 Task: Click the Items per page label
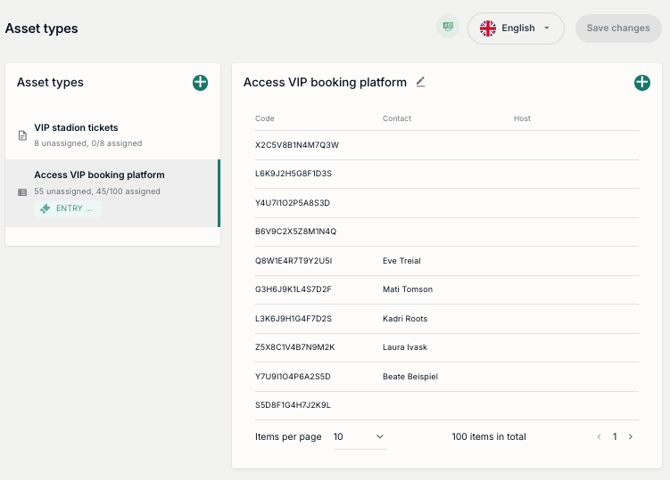pos(288,437)
